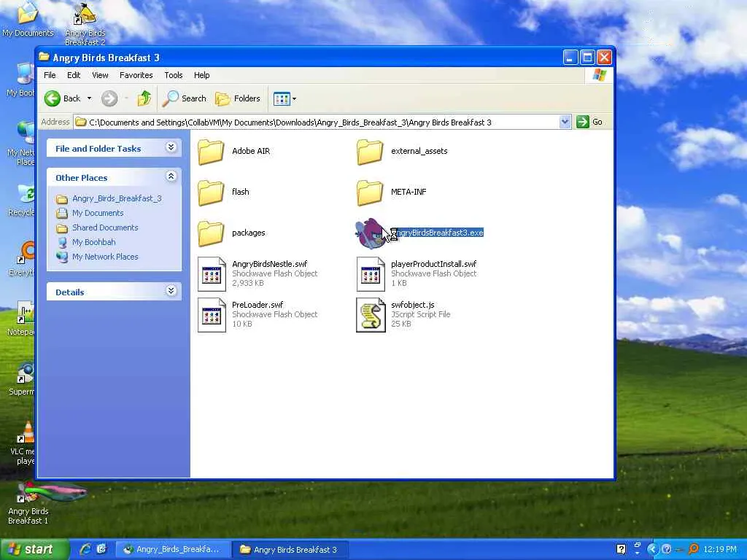This screenshot has height=560, width=747.
Task: Click the Back navigation button
Action: coord(63,98)
